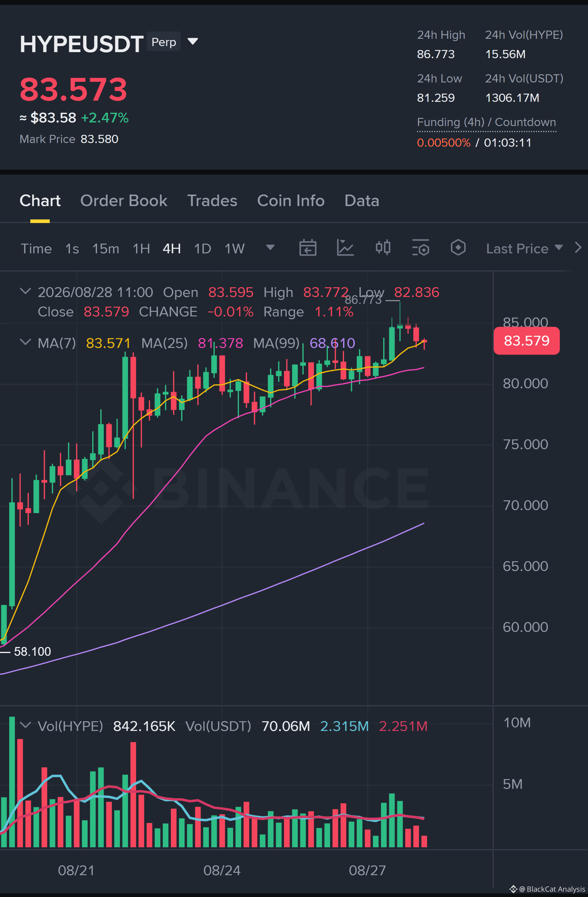The image size is (588, 897).
Task: Click the 24h High value 86.773
Action: pyautogui.click(x=436, y=54)
